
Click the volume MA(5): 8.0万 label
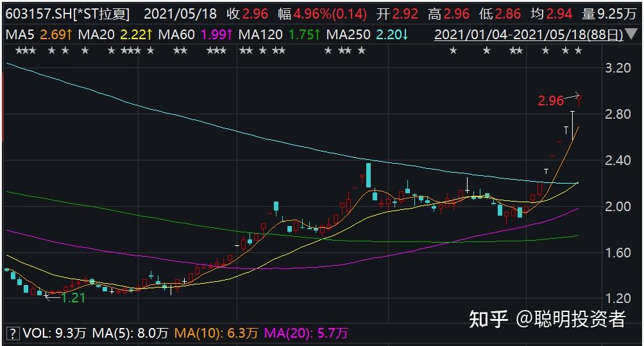pyautogui.click(x=130, y=333)
